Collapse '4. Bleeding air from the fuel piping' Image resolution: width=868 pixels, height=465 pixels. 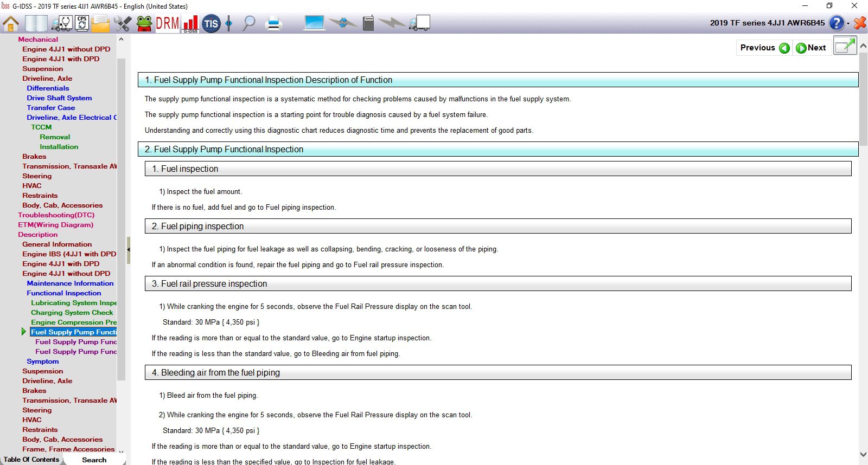pos(498,373)
